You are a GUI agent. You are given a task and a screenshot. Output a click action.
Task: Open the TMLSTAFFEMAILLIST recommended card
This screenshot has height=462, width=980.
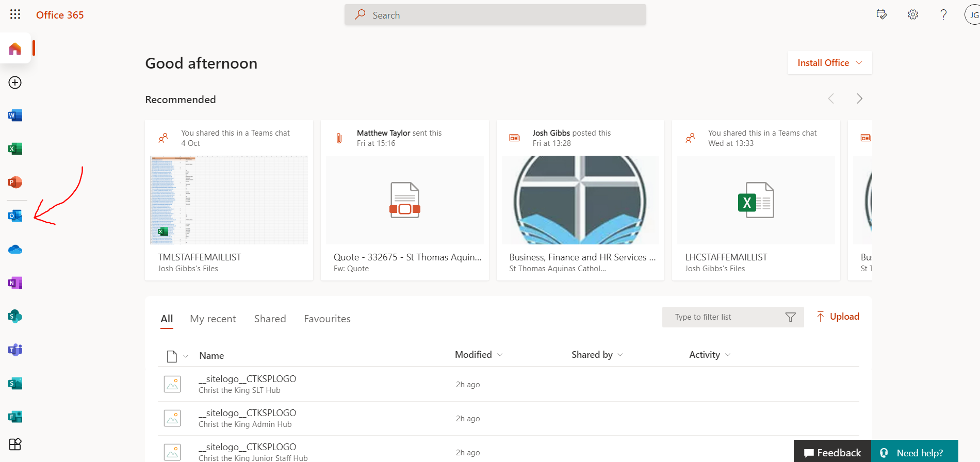pos(229,200)
